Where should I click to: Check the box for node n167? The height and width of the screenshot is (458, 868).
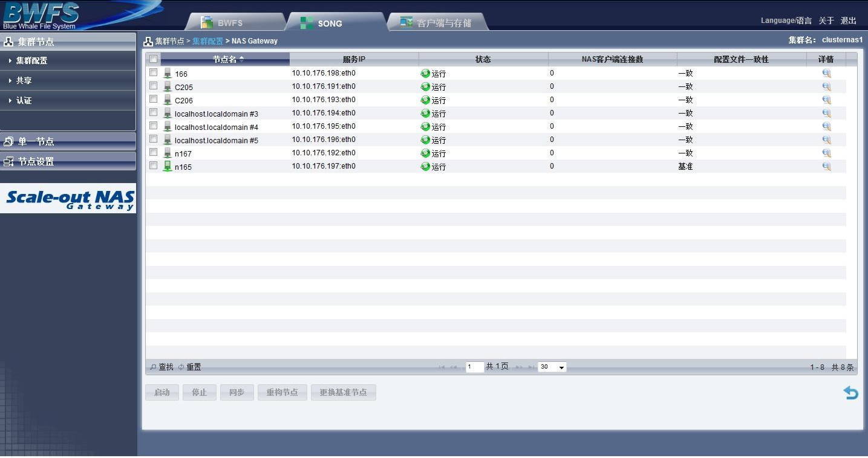coord(154,152)
